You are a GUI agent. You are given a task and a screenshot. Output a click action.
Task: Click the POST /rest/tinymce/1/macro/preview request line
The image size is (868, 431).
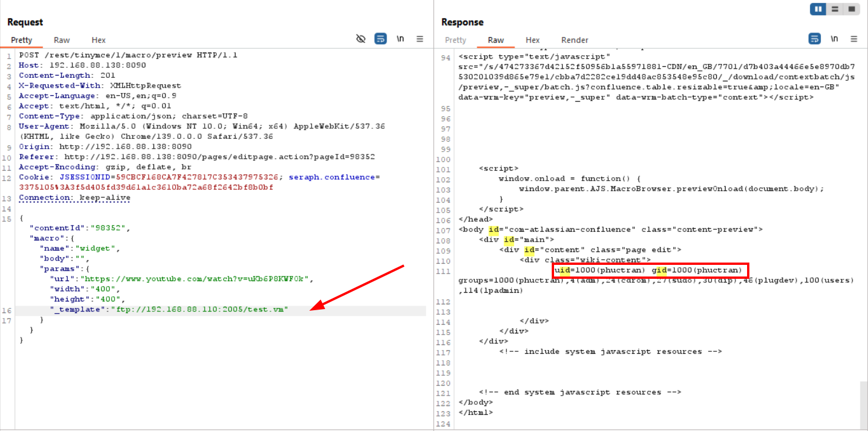coord(128,55)
